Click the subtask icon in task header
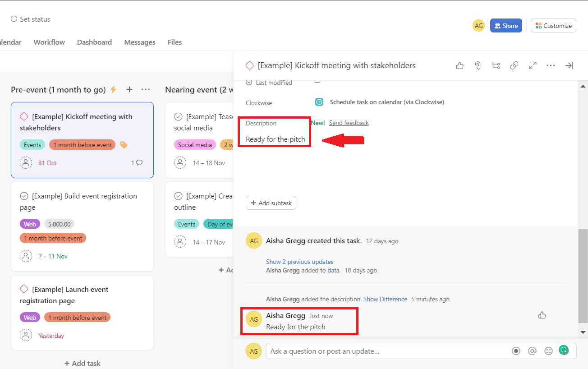The height and width of the screenshot is (369, 588). 496,65
